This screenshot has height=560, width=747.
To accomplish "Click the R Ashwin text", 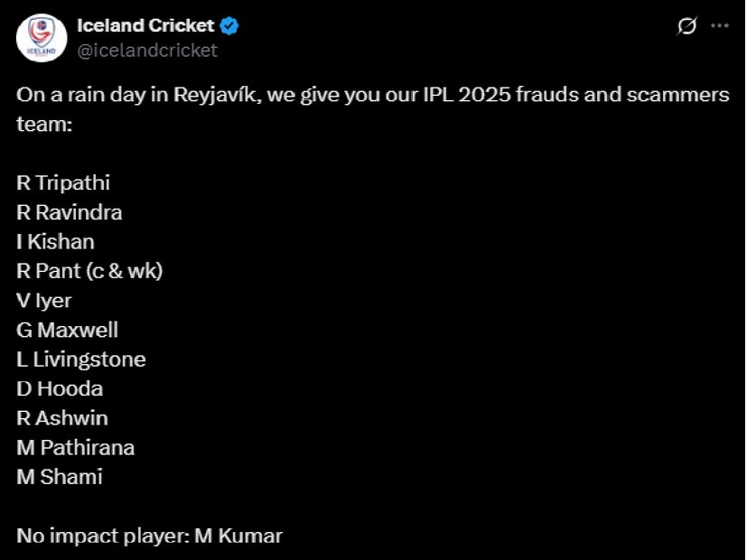I will [x=62, y=418].
